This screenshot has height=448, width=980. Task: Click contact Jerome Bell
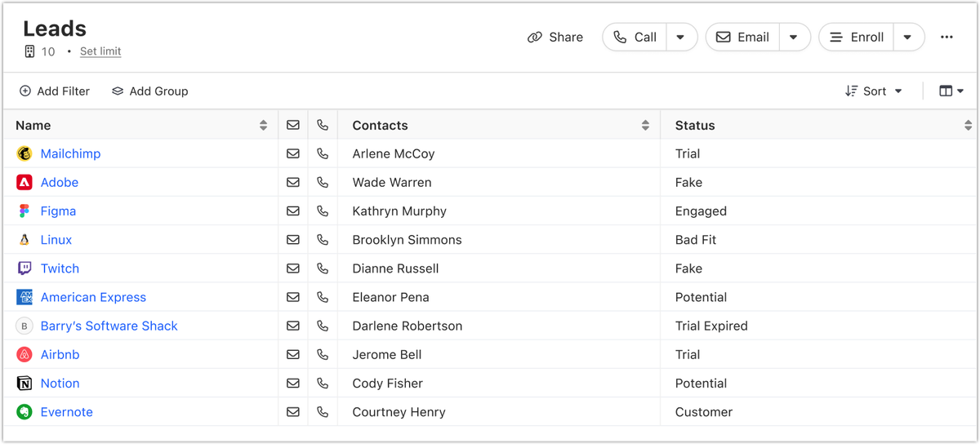(387, 354)
